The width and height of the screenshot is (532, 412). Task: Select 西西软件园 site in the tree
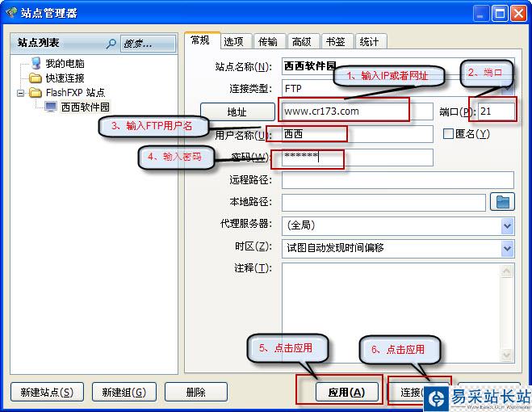pyautogui.click(x=85, y=107)
